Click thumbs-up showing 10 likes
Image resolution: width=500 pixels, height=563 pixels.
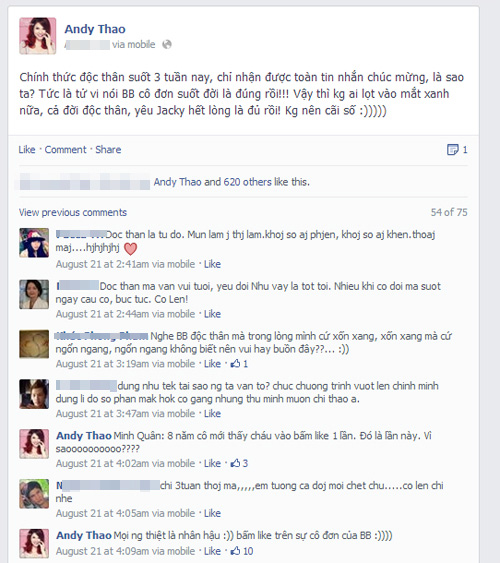click(x=242, y=551)
